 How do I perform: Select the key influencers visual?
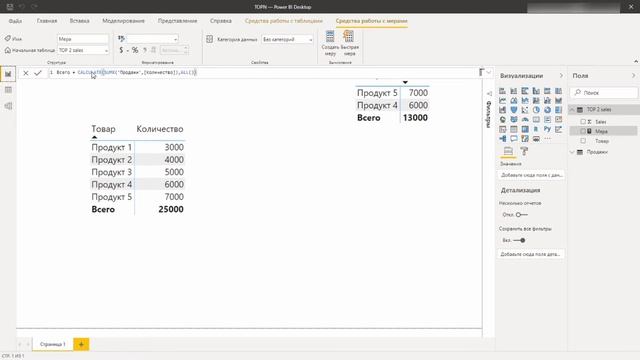point(558,129)
